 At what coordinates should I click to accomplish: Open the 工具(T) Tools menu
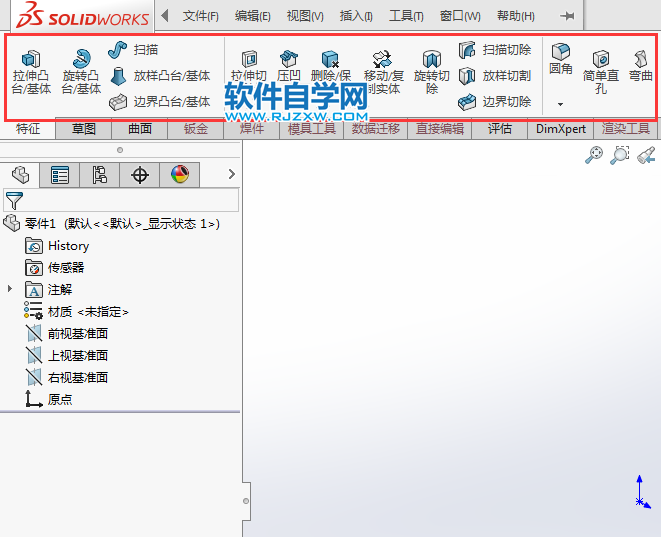(x=406, y=16)
